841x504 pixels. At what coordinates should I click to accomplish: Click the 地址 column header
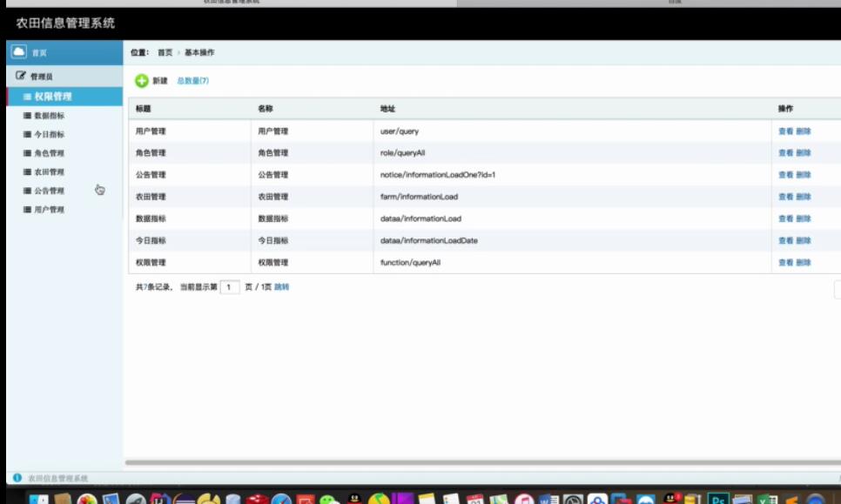tap(387, 108)
